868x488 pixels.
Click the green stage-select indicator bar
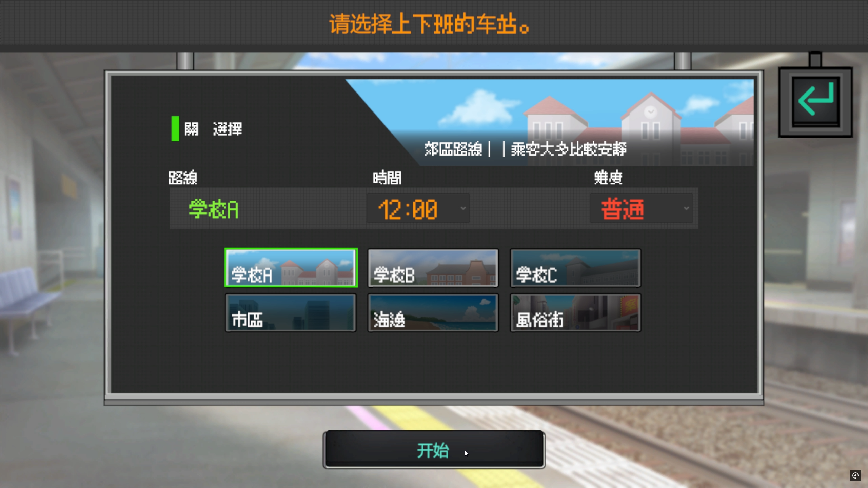point(175,129)
